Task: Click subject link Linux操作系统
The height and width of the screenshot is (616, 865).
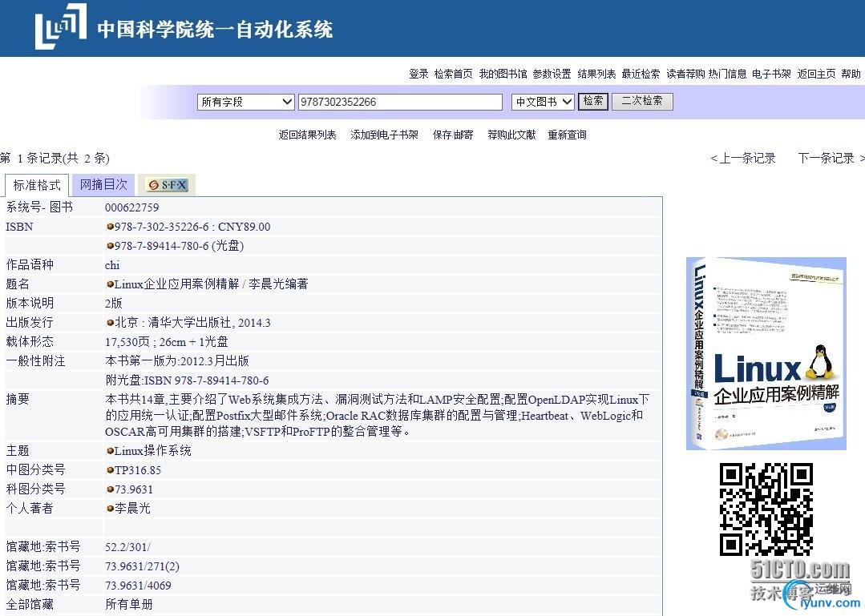Action: (153, 451)
